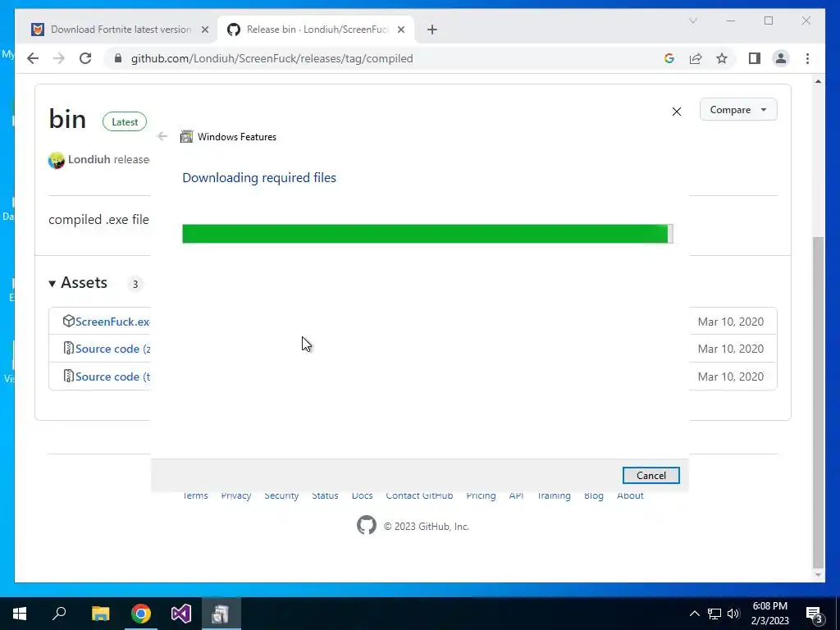Open taskbar search
The width and height of the screenshot is (840, 630).
[59, 614]
